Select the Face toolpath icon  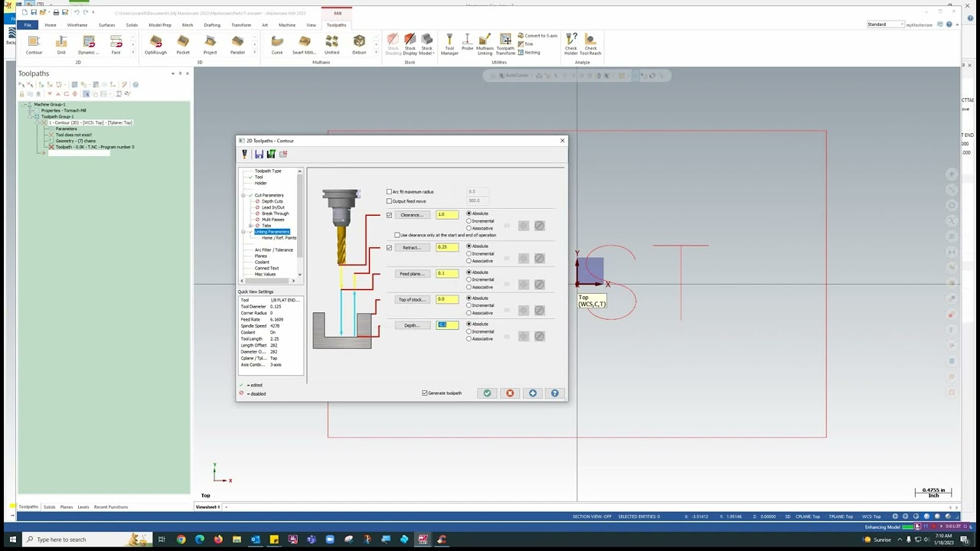116,44
